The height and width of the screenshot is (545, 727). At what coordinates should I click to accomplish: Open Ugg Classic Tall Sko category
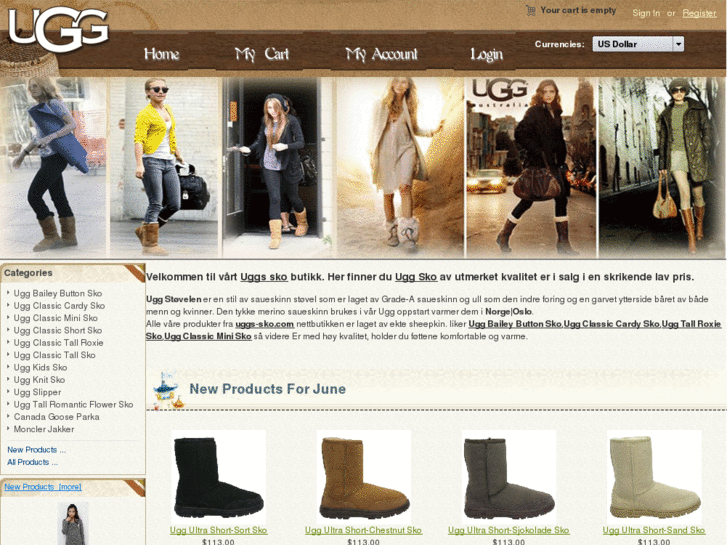tap(54, 355)
